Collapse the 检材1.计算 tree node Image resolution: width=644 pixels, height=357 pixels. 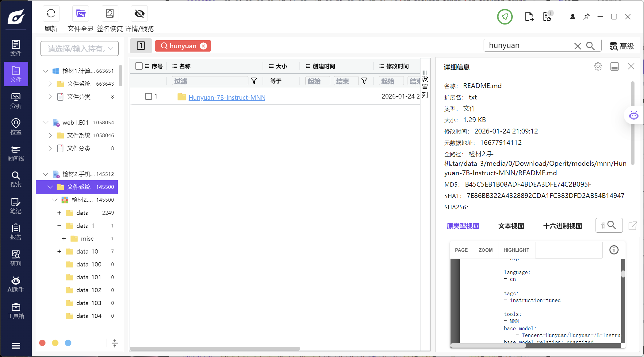coord(45,71)
